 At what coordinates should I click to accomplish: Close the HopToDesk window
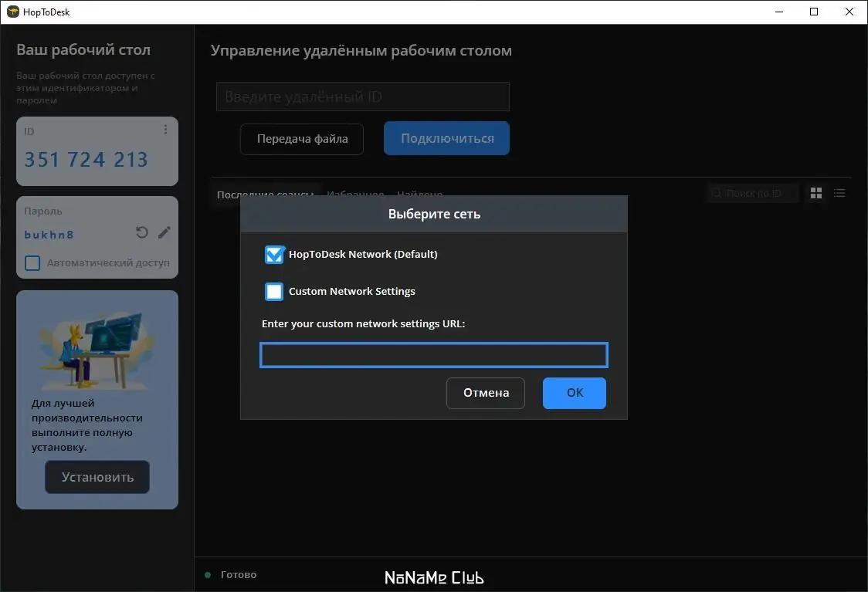[849, 12]
